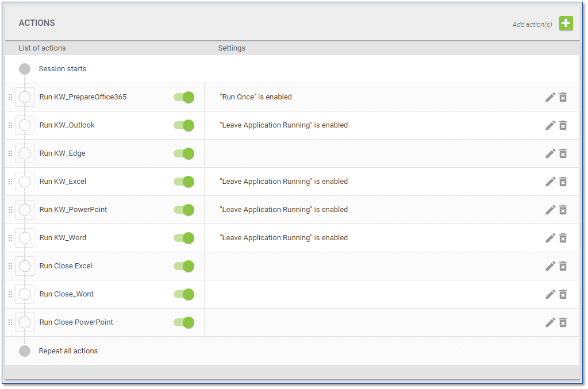Click the List of actions column header
Viewport: 588px width, 389px height.
pos(42,48)
